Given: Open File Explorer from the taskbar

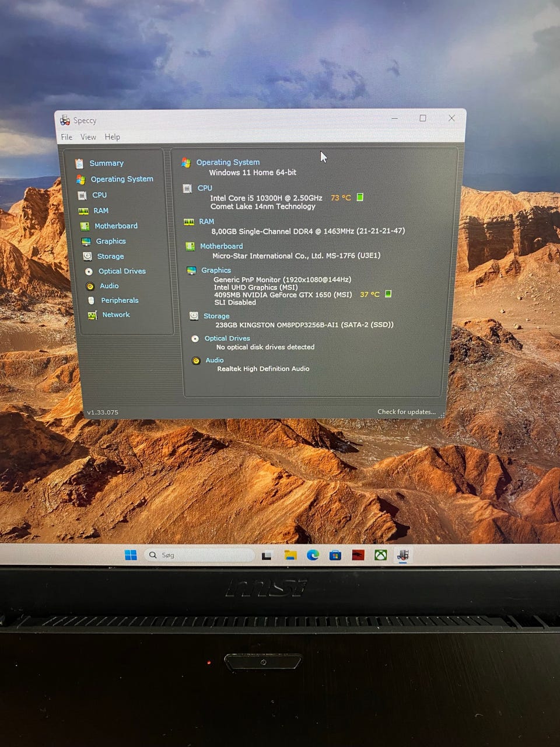Looking at the screenshot, I should pyautogui.click(x=290, y=555).
